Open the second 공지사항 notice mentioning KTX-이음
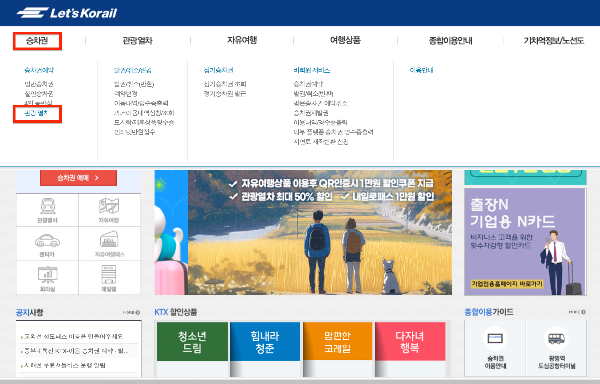The height and width of the screenshot is (384, 600). point(76,351)
